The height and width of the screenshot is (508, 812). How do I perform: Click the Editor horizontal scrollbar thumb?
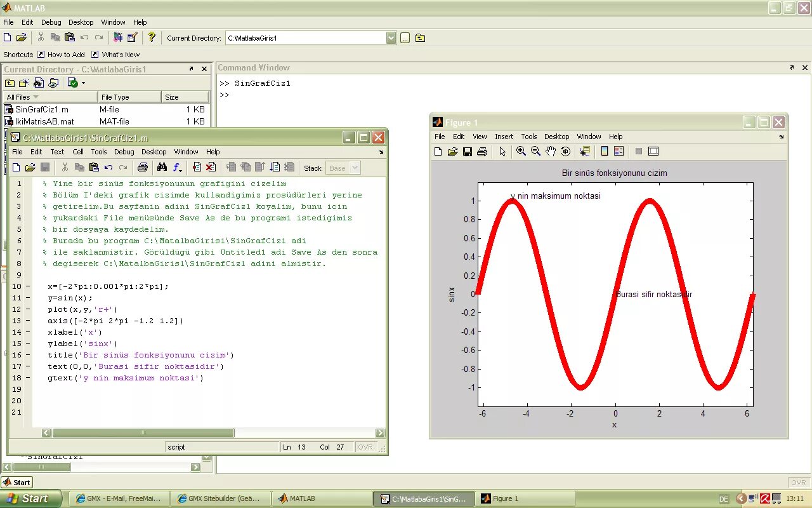point(143,432)
